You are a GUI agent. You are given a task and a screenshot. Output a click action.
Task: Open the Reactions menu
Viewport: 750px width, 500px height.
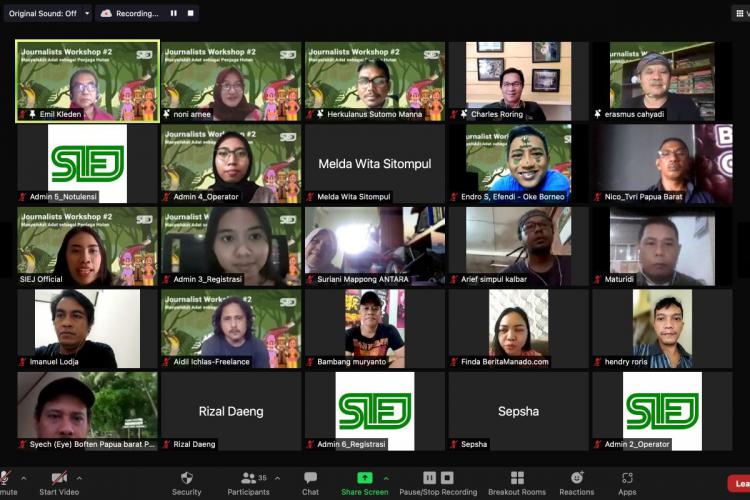pyautogui.click(x=576, y=478)
